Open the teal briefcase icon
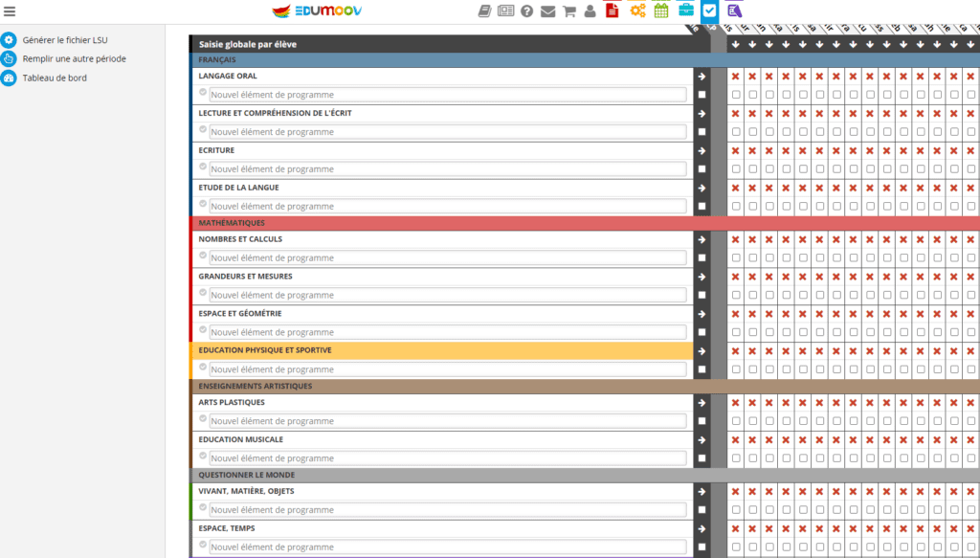The width and height of the screenshot is (980, 558). 686,11
